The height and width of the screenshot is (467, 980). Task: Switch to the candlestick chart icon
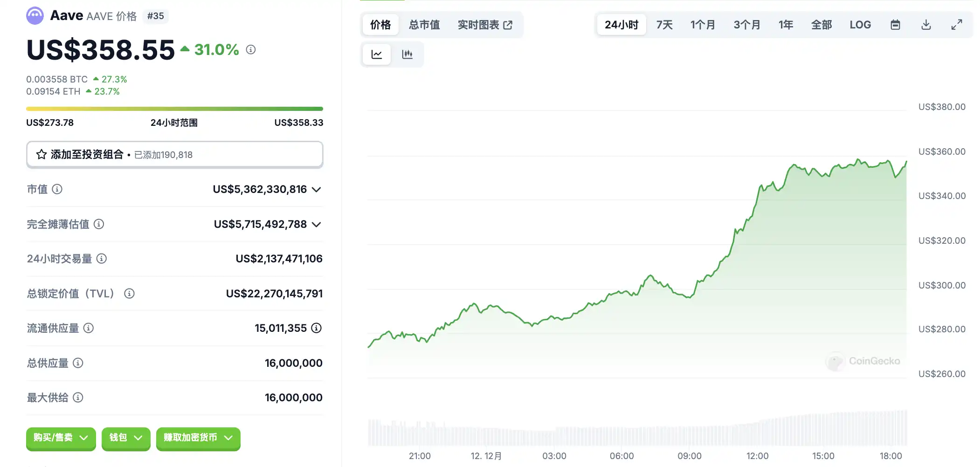[407, 55]
